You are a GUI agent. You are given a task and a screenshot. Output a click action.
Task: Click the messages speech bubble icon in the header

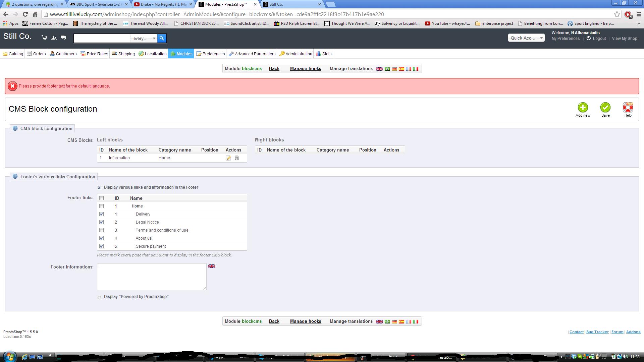click(63, 38)
